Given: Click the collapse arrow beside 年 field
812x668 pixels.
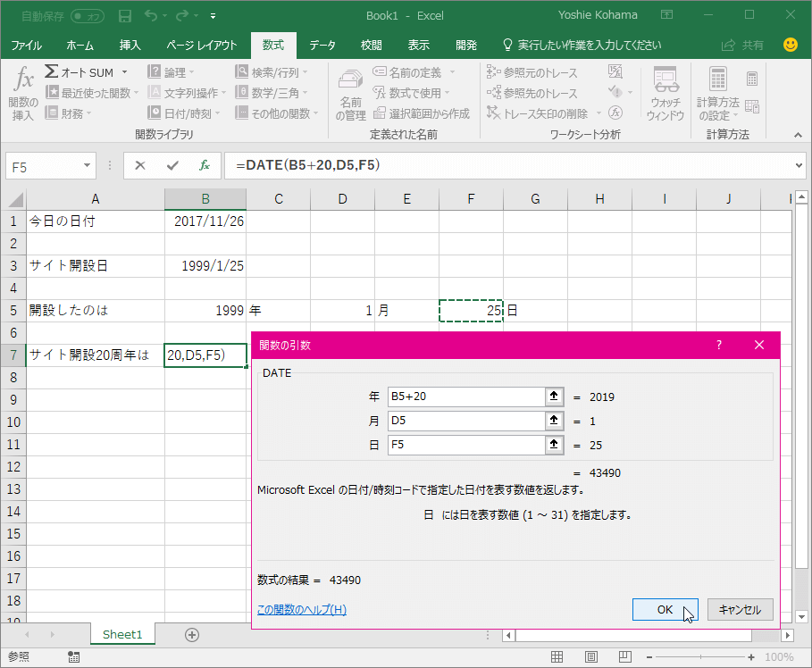Looking at the screenshot, I should point(555,397).
